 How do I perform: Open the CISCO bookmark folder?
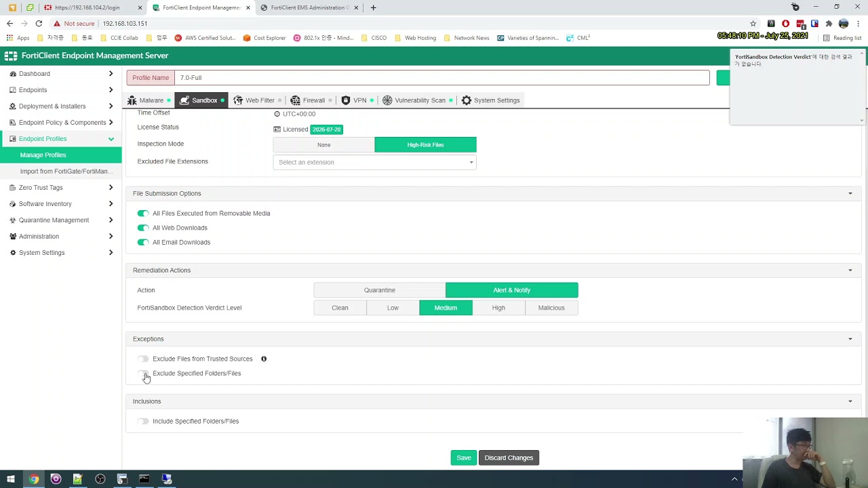point(374,38)
